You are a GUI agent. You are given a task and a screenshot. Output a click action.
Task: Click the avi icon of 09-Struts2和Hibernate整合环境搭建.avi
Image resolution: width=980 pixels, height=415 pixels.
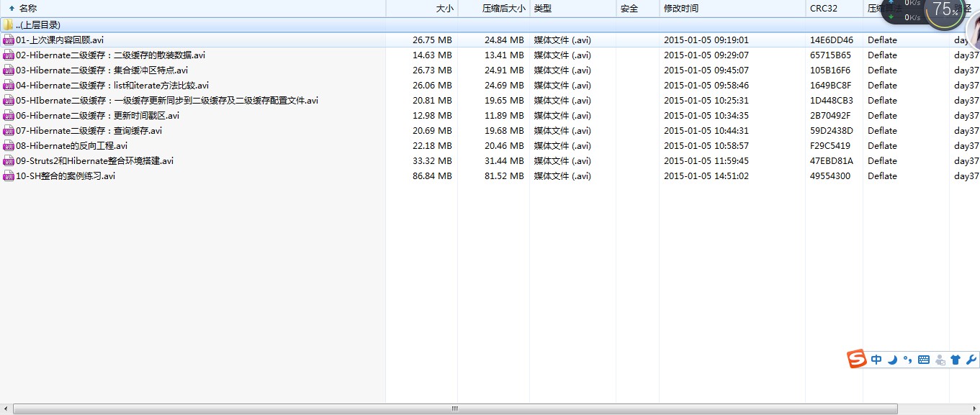tap(9, 161)
